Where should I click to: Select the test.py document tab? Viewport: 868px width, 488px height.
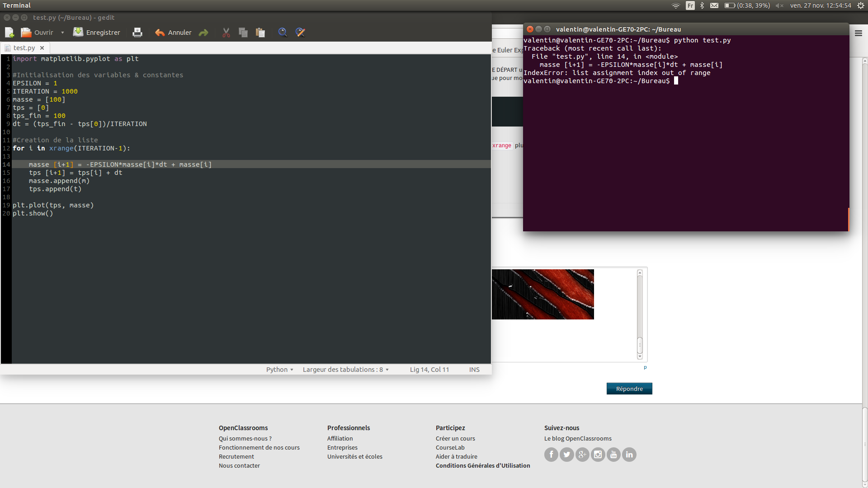coord(24,48)
